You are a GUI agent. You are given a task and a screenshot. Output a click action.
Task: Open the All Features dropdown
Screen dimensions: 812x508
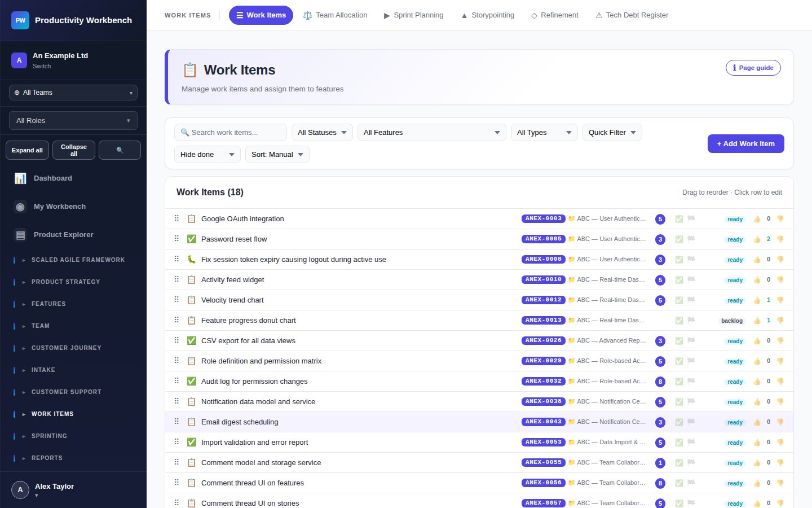432,133
